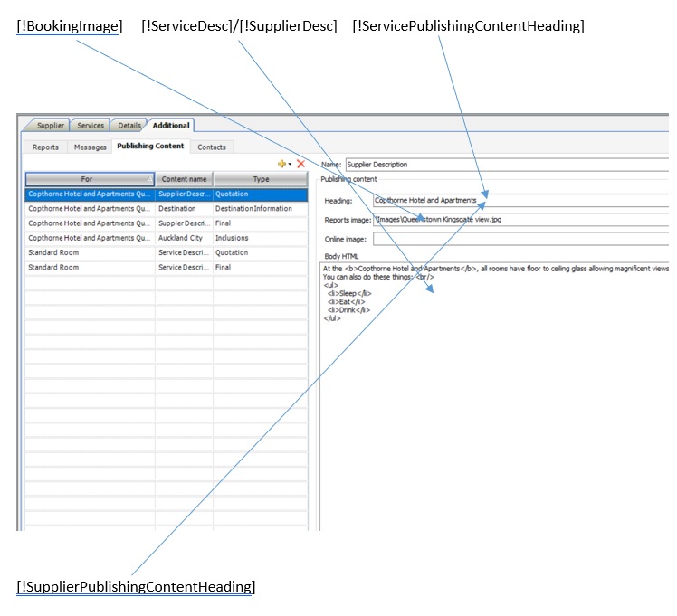Viewport: 677px width, 616px height.
Task: Click the red delete X icon
Action: [x=300, y=164]
